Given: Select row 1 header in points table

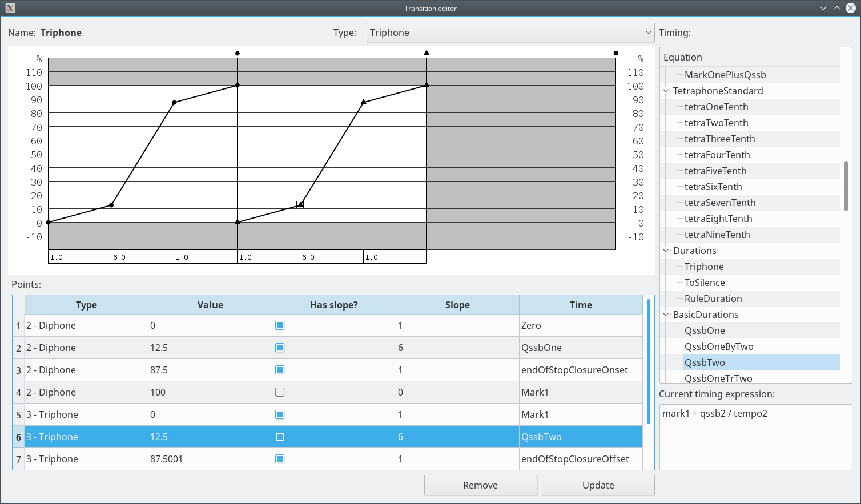Looking at the screenshot, I should [x=18, y=325].
